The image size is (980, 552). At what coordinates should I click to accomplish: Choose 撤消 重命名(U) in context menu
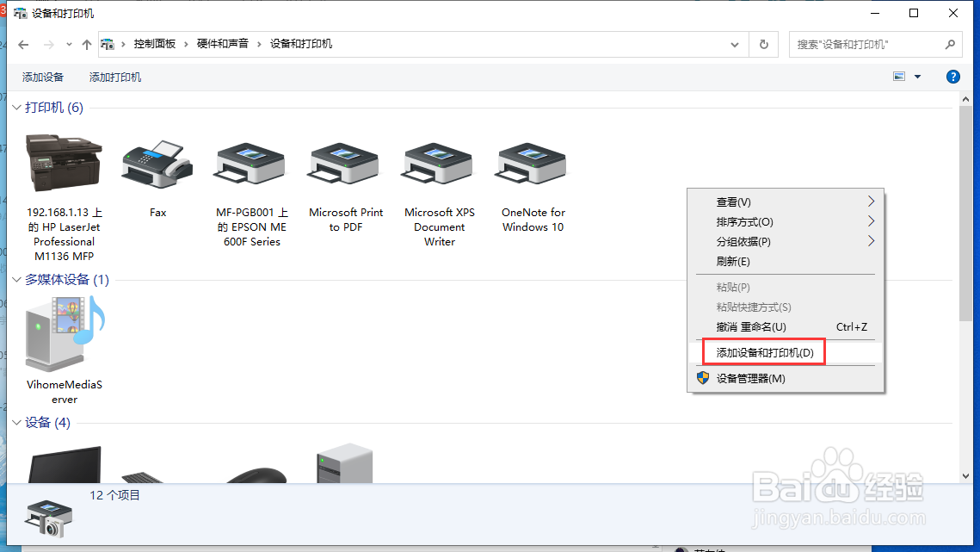(785, 326)
